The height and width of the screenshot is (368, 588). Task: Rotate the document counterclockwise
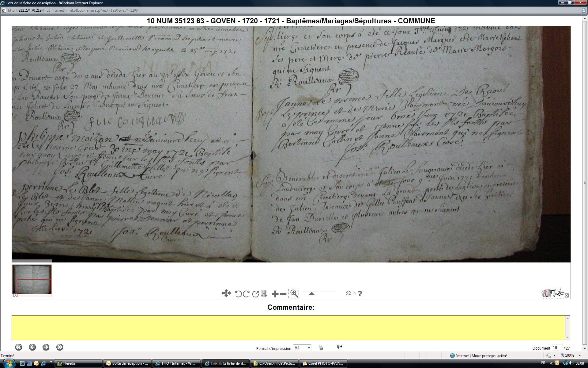(238, 294)
